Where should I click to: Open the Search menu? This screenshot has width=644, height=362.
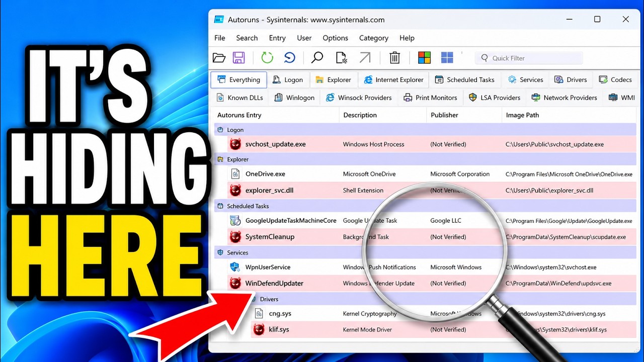247,38
